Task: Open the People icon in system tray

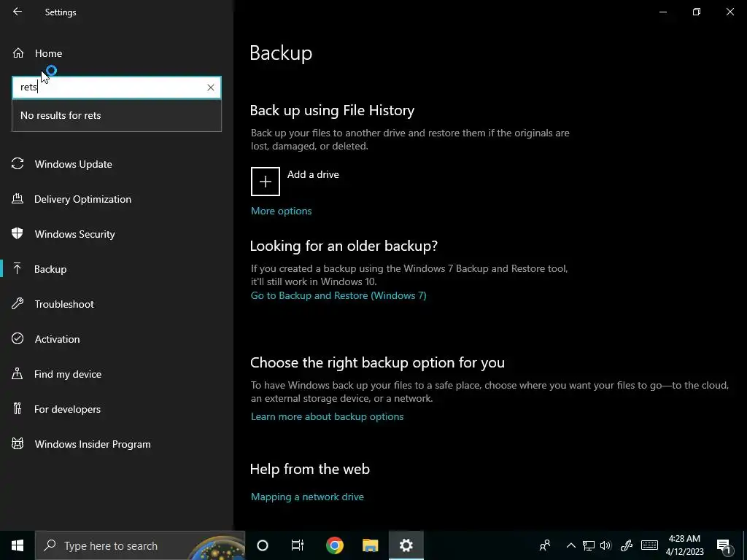Action: [545, 545]
